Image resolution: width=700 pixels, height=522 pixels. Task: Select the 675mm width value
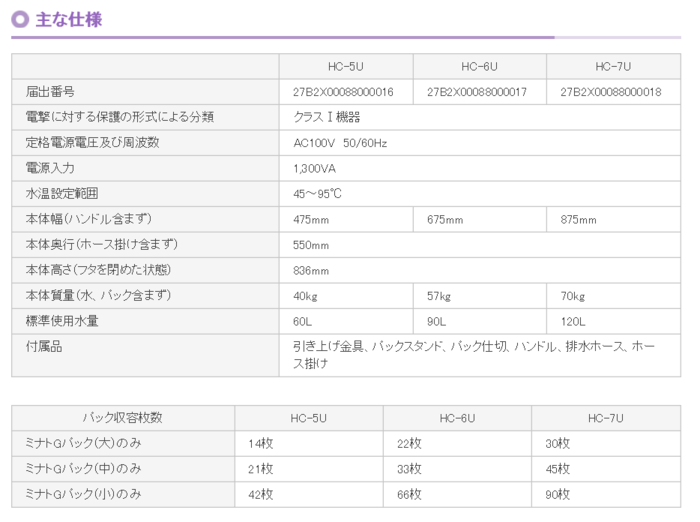[x=445, y=220]
